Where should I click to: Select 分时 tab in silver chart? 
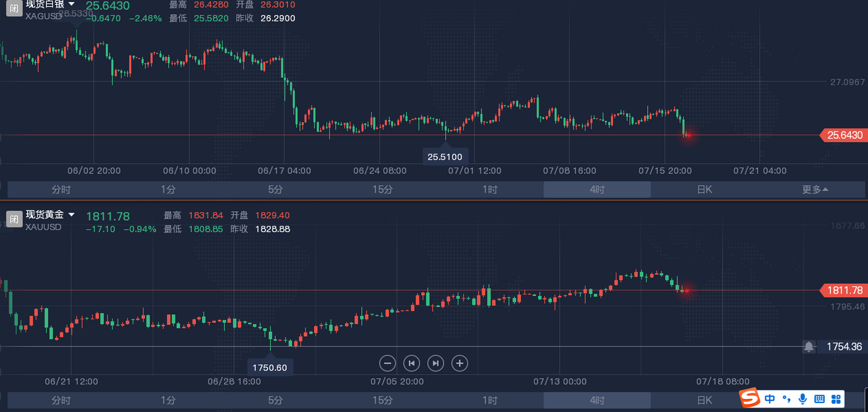[x=61, y=190]
